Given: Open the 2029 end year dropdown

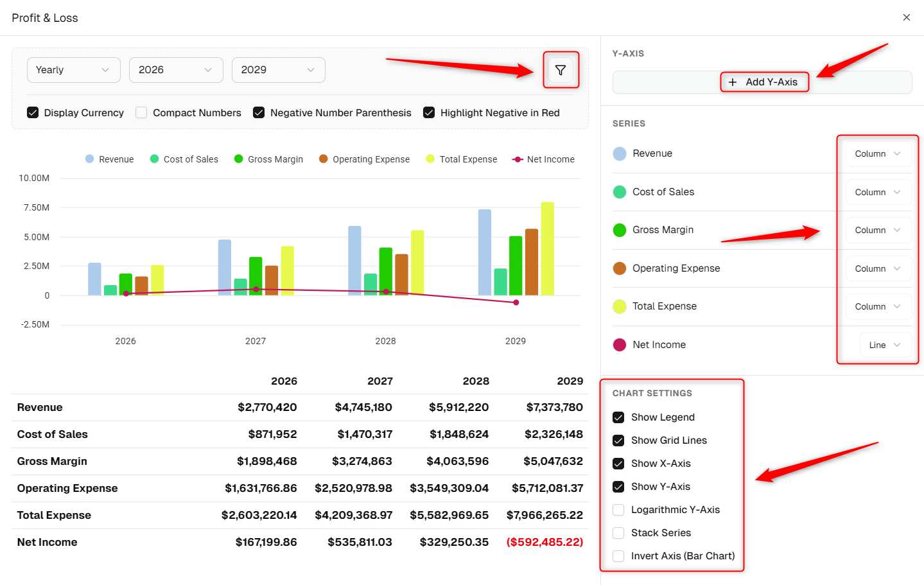Looking at the screenshot, I should 279,70.
